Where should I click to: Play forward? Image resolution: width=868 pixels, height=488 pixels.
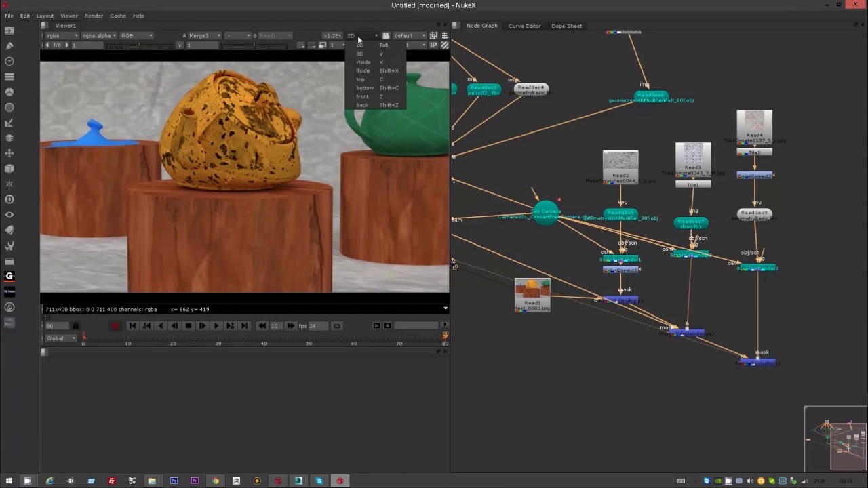click(216, 326)
